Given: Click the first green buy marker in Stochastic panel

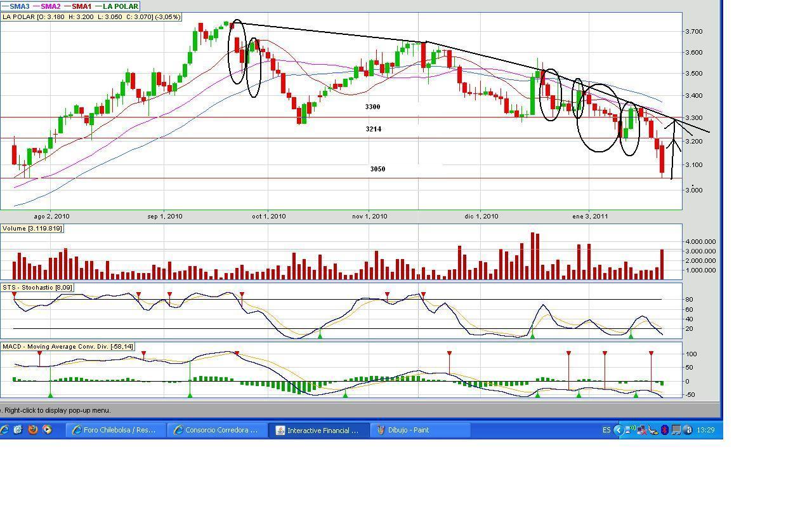Looking at the screenshot, I should [320, 335].
